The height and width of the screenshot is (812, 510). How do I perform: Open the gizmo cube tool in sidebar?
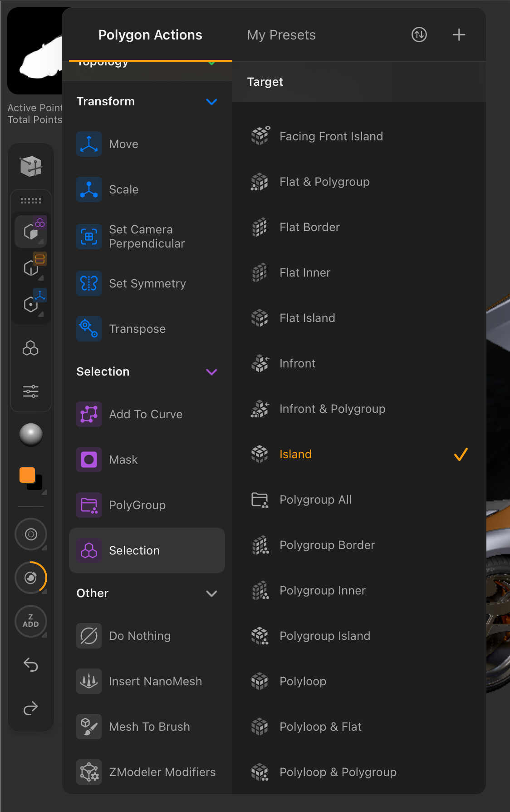click(31, 166)
